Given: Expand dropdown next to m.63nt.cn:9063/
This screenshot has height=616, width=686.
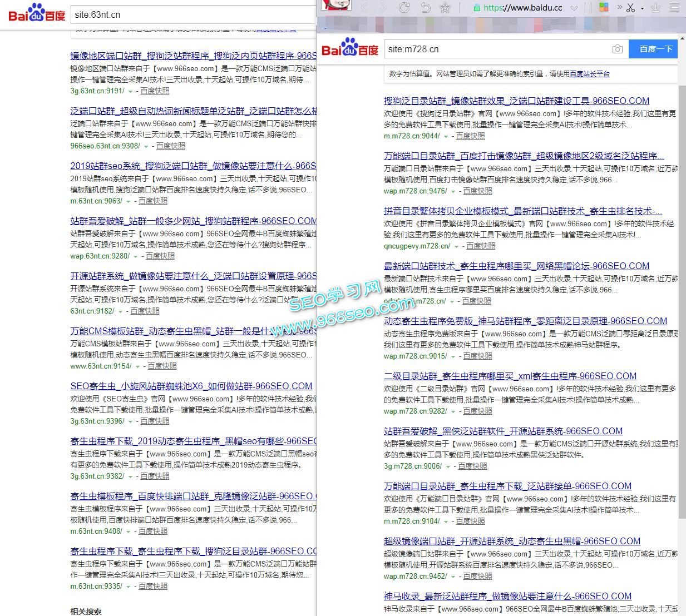Looking at the screenshot, I should (128, 201).
